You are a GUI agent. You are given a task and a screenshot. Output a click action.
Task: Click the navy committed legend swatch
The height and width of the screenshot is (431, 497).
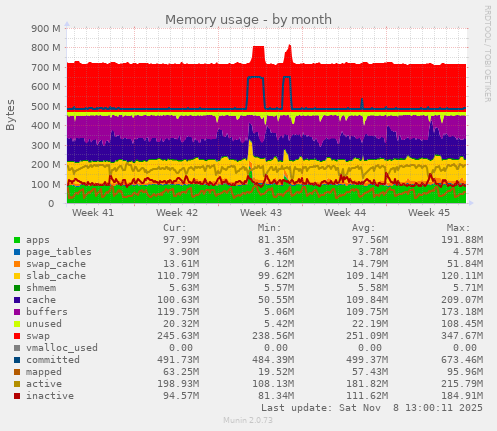[x=17, y=360]
